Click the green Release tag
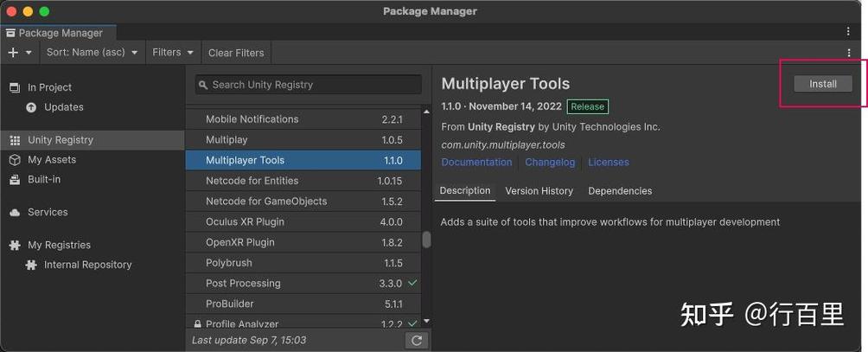 [x=587, y=106]
